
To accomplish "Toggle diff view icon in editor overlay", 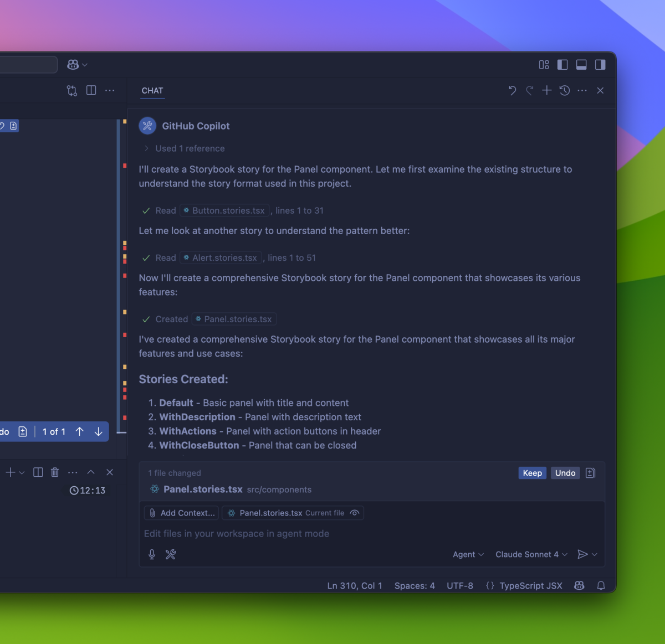I will point(23,431).
